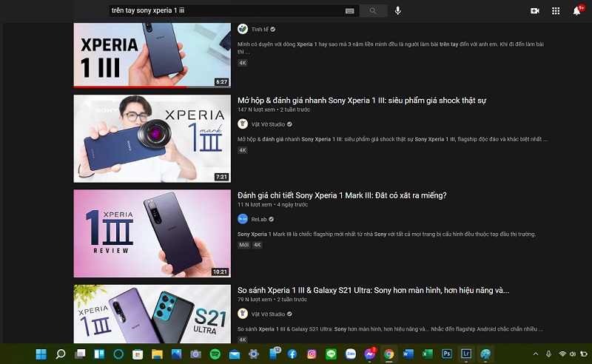Open Microsoft Word from the taskbar
Image resolution: width=592 pixels, height=364 pixels.
click(408, 354)
